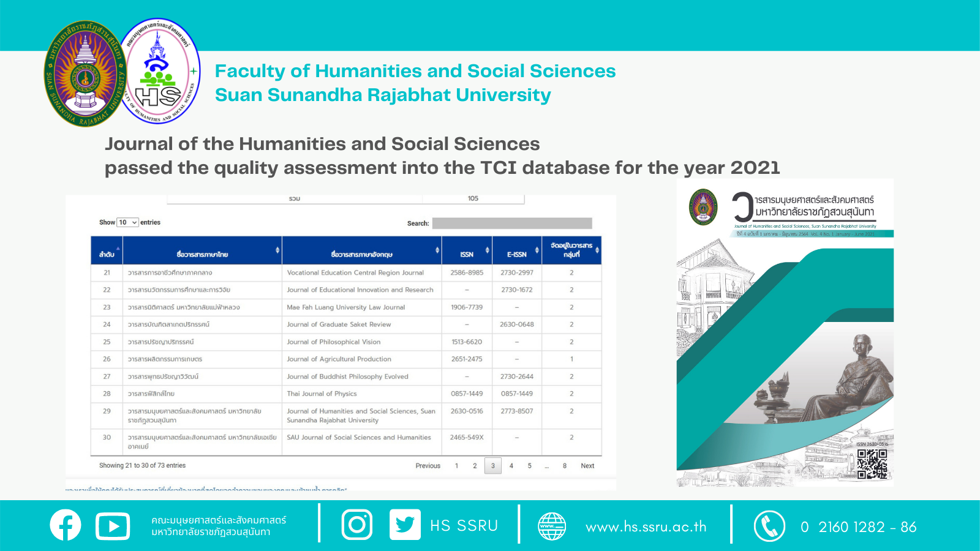Click the table Search input field
The width and height of the screenshot is (980, 551).
pos(512,223)
